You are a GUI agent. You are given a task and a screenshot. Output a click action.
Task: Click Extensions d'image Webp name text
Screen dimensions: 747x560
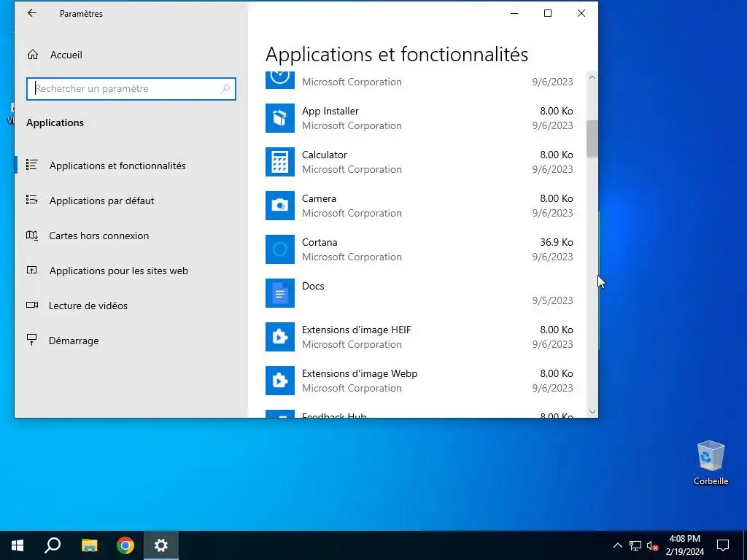tap(360, 374)
